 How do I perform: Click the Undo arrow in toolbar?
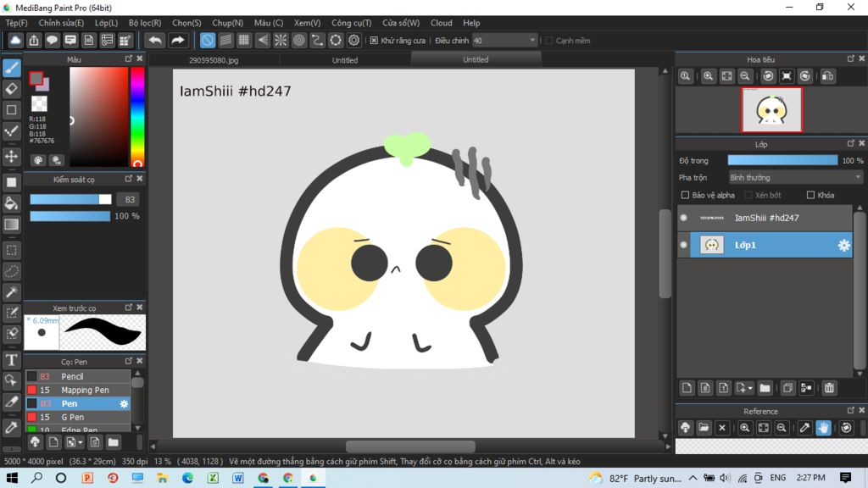156,40
